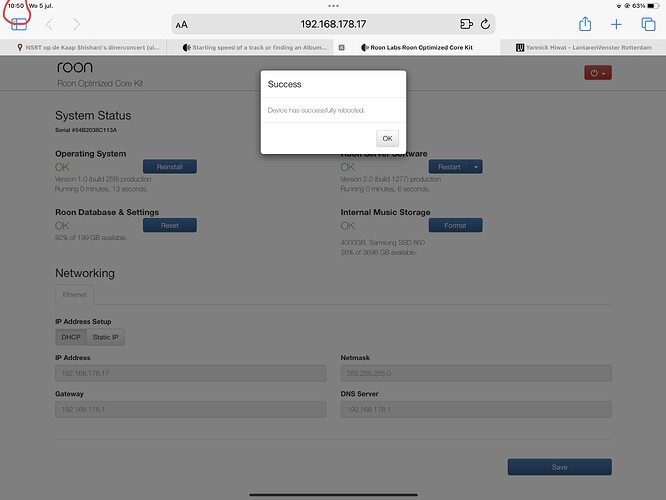Screen dimensions: 666x500
Task: Select the Ethernet networking tab
Action: coord(74,294)
